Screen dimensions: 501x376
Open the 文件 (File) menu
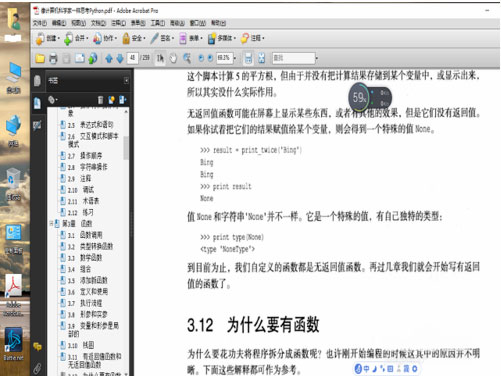40,23
